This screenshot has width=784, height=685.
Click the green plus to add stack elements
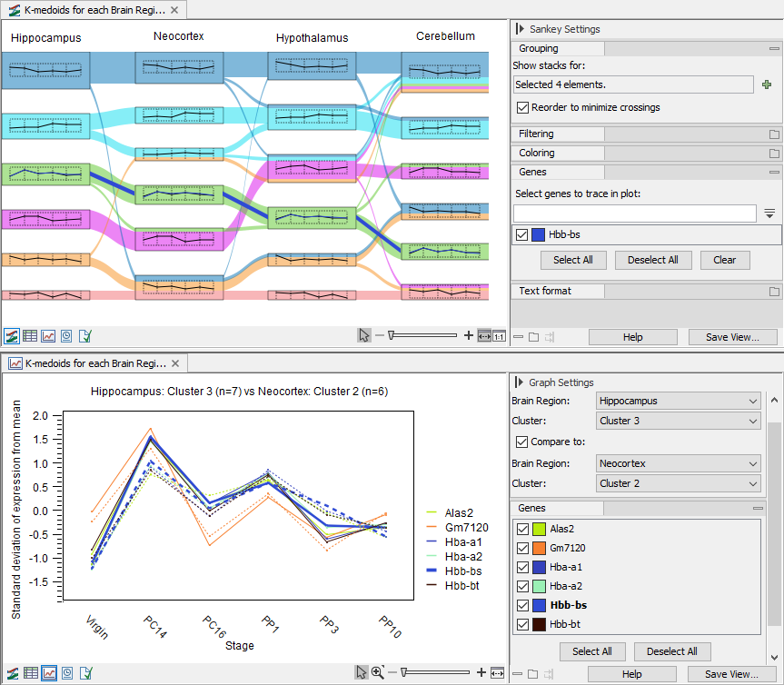768,83
